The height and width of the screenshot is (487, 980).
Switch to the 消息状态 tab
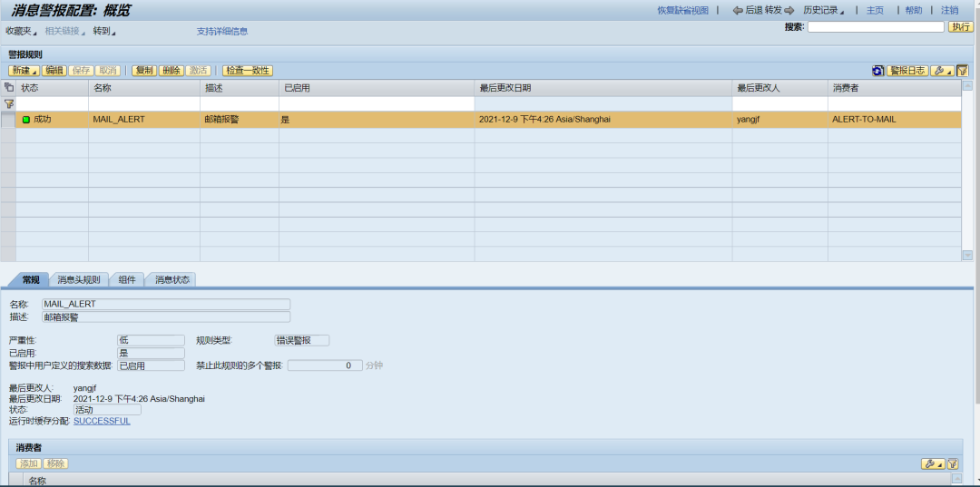click(x=171, y=279)
